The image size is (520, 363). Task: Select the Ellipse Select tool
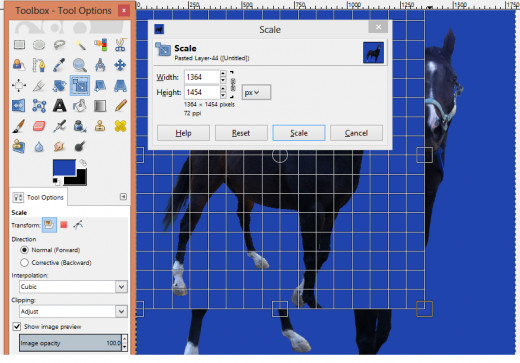39,45
